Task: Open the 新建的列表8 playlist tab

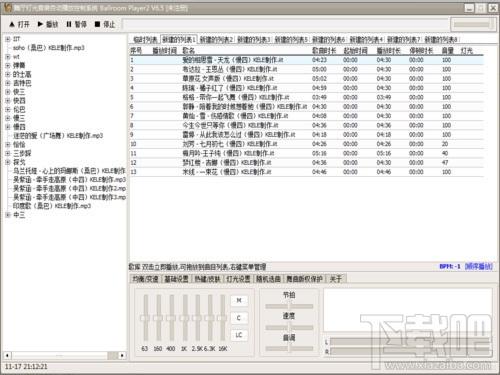Action: click(441, 40)
